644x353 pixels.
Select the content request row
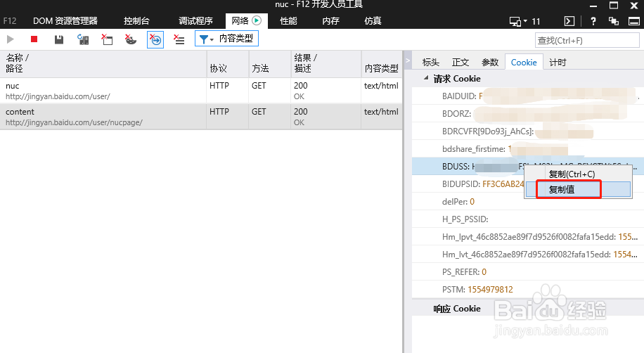[x=201, y=117]
